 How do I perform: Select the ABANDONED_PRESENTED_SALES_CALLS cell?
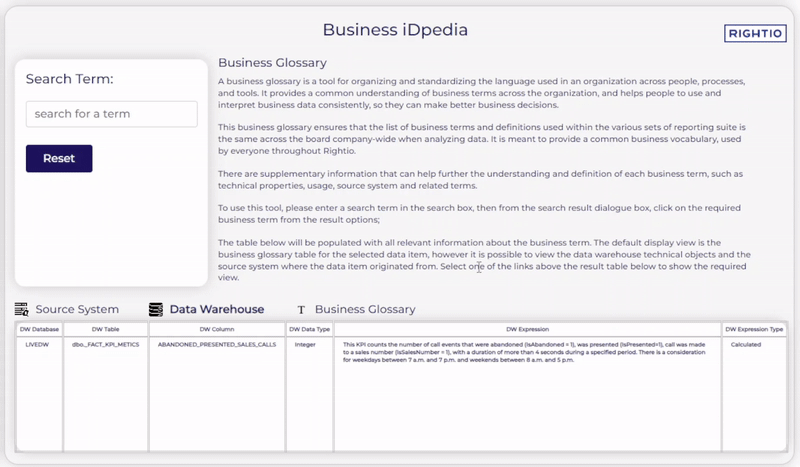point(217,345)
